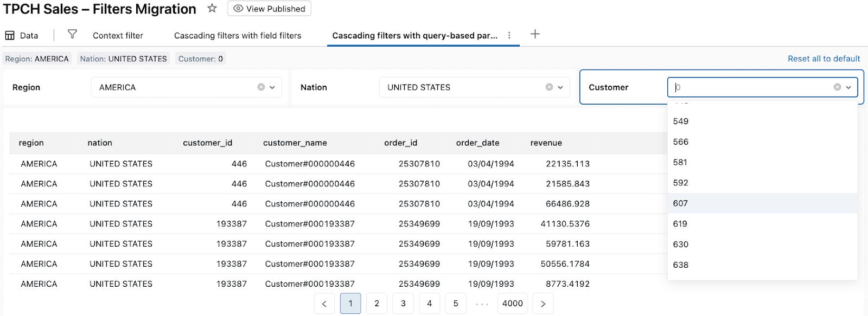Click revenue cell 8773.4192
The image size is (868, 316).
[x=567, y=284]
